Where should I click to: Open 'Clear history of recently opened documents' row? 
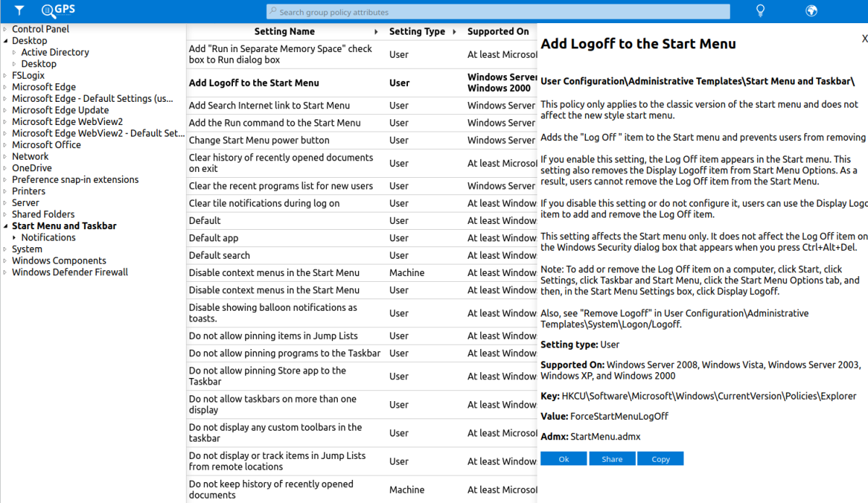[x=362, y=163]
